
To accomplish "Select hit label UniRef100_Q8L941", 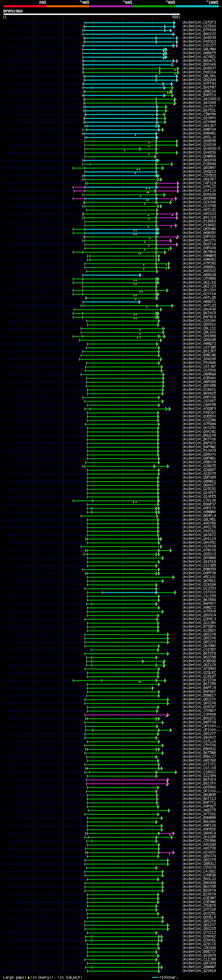I will tap(199, 76).
